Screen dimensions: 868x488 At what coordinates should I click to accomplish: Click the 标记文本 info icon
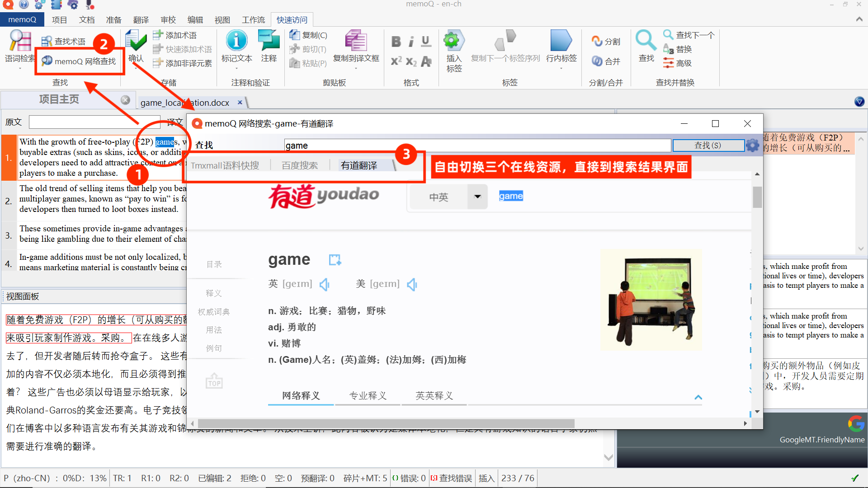pyautogui.click(x=236, y=40)
